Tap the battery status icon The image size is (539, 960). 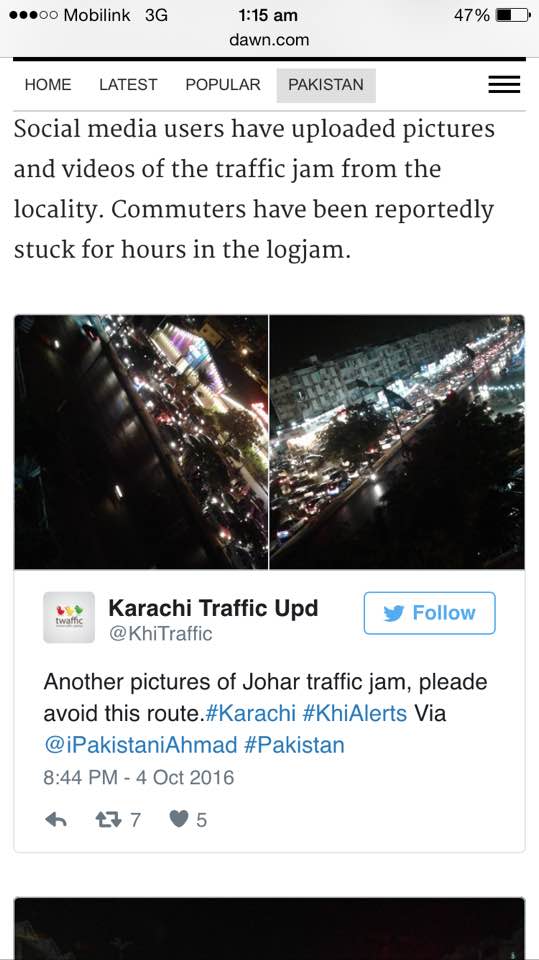[x=513, y=15]
